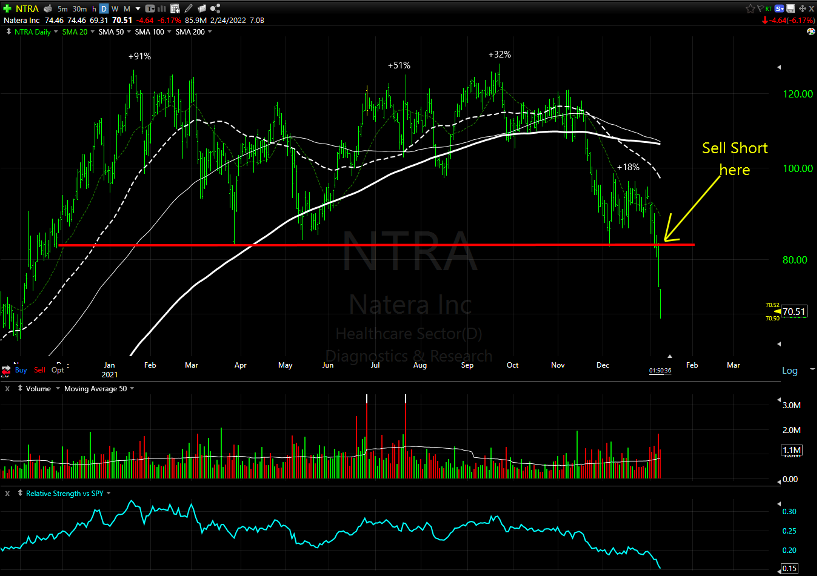Image resolution: width=817 pixels, height=576 pixels.
Task: Click the date 2/24/2022
Action: point(229,20)
